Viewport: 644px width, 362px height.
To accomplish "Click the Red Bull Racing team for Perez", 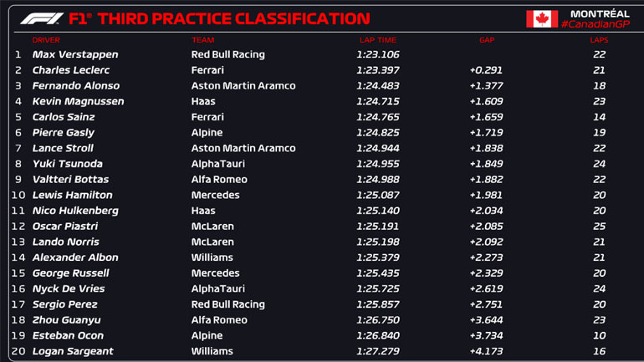I will tap(227, 304).
